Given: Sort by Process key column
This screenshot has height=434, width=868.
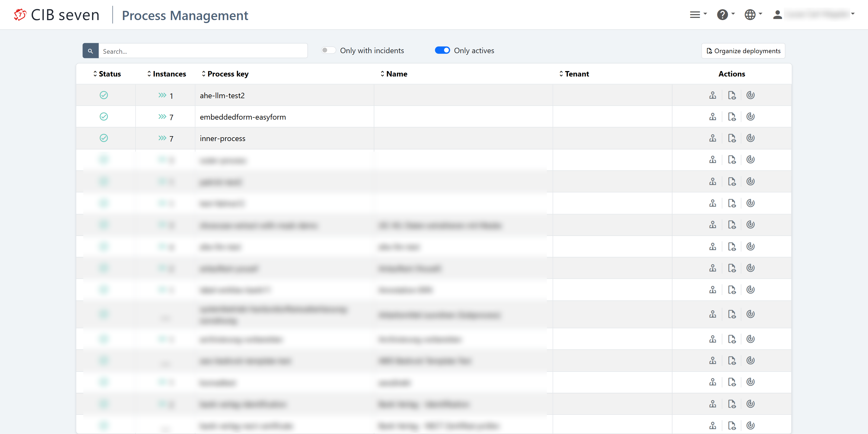Looking at the screenshot, I should [x=225, y=74].
